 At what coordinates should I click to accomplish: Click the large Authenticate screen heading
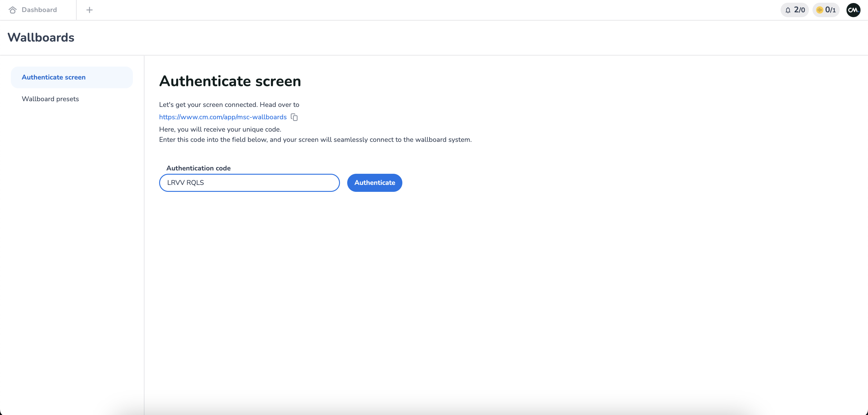[x=230, y=81]
